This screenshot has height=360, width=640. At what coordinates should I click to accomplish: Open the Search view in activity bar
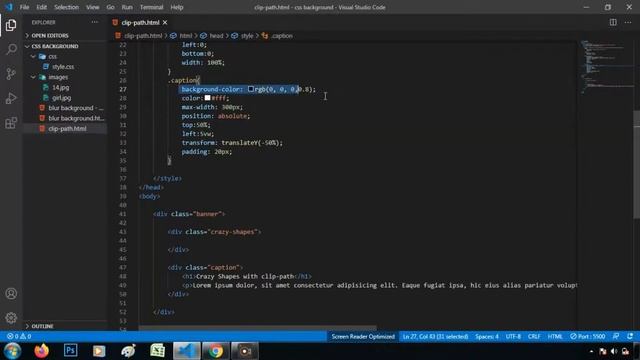click(11, 49)
